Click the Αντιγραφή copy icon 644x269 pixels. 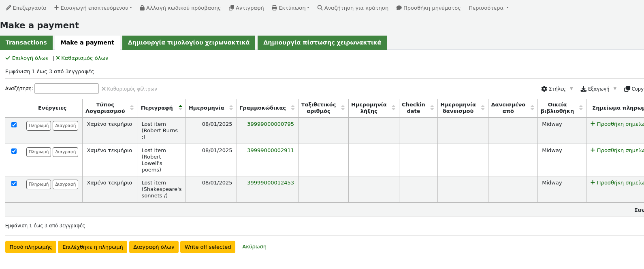(x=231, y=8)
